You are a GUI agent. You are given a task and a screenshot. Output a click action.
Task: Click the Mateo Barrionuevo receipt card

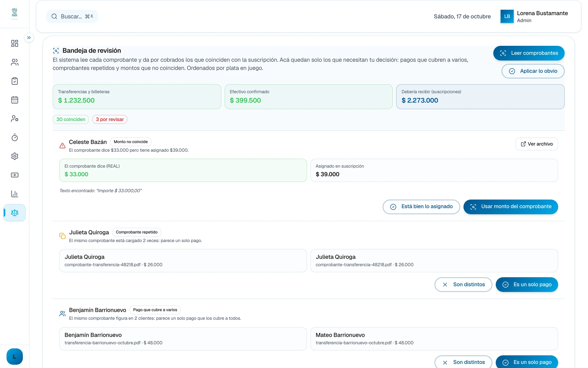coord(434,339)
